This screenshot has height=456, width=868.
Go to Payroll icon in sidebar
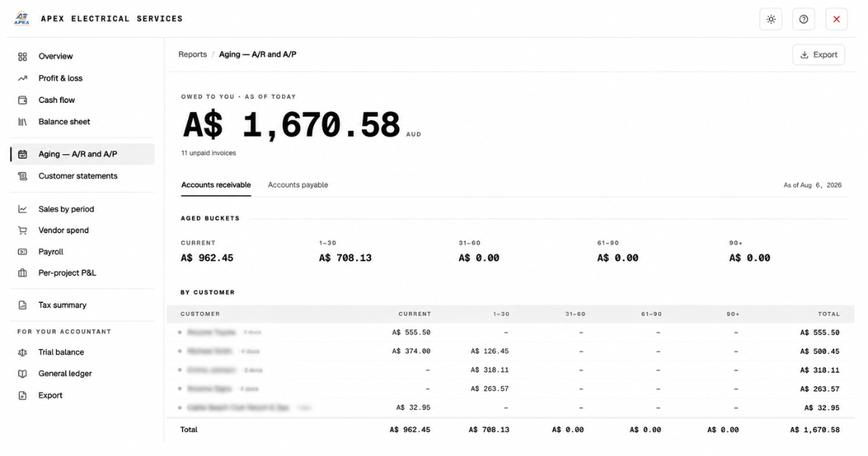click(x=22, y=252)
